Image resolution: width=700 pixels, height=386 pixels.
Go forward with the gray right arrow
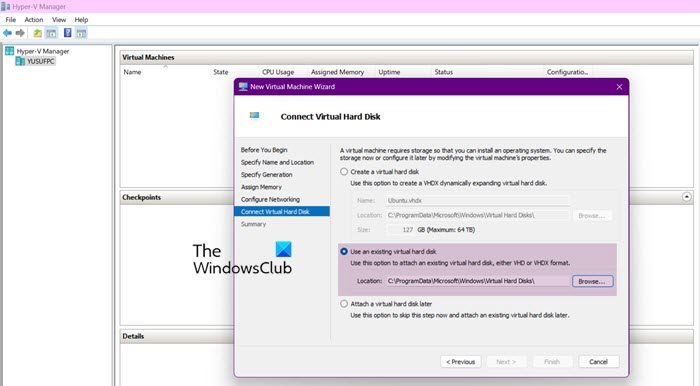tap(20, 33)
